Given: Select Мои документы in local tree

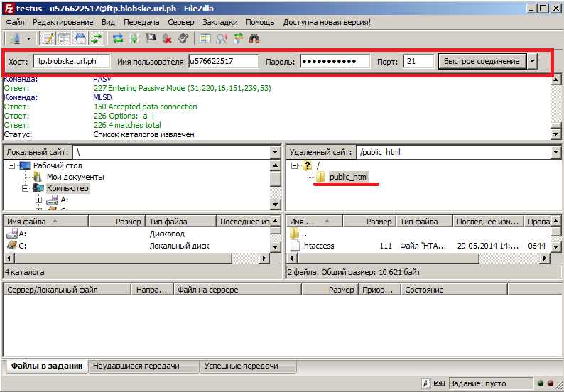Looking at the screenshot, I should click(x=75, y=177).
